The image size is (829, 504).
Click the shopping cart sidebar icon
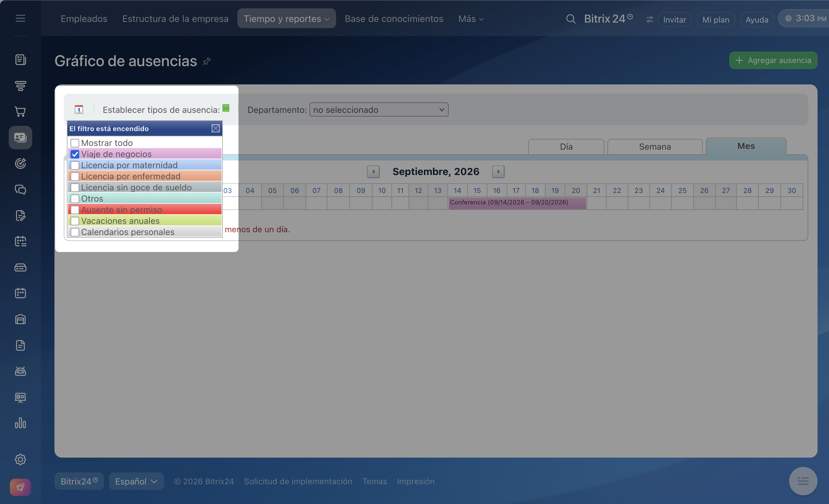[20, 112]
